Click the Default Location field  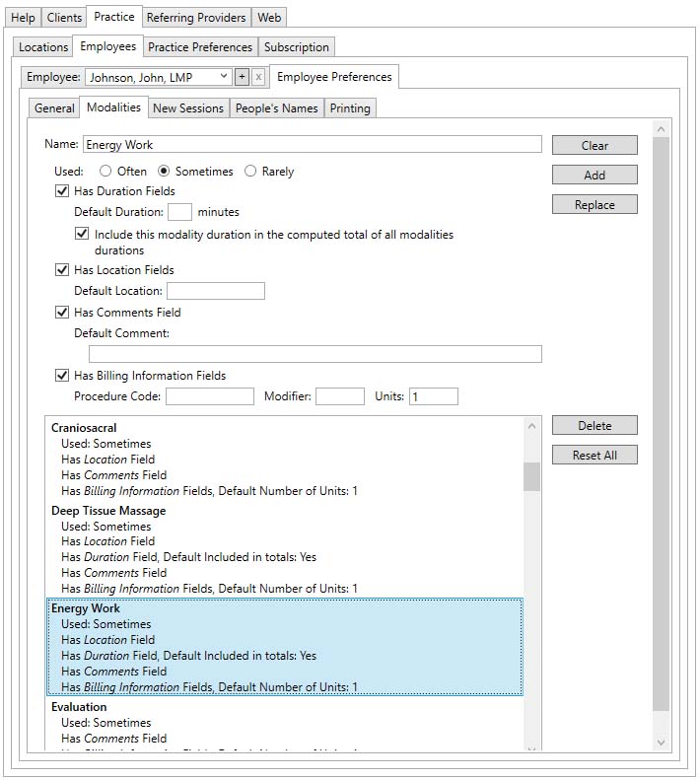216,291
